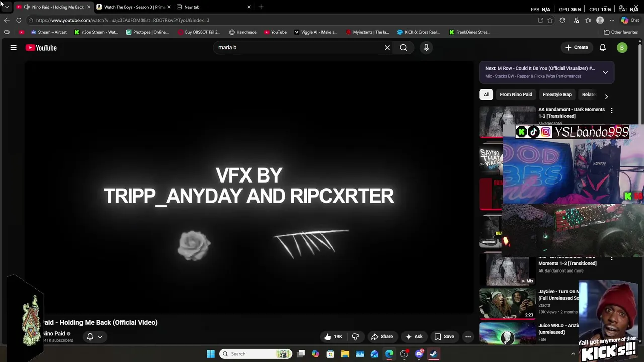The height and width of the screenshot is (362, 644).
Task: Like the video (19K)
Action: (333, 337)
